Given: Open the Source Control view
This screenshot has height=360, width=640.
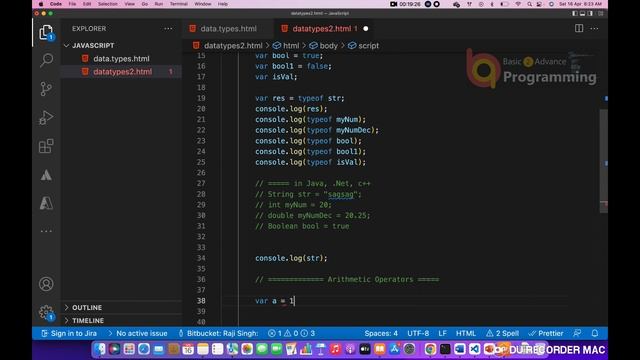Looking at the screenshot, I should coord(46,89).
